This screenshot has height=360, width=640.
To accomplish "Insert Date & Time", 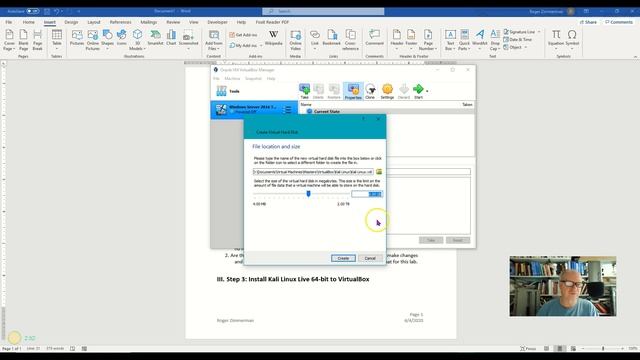I will coord(518,40).
